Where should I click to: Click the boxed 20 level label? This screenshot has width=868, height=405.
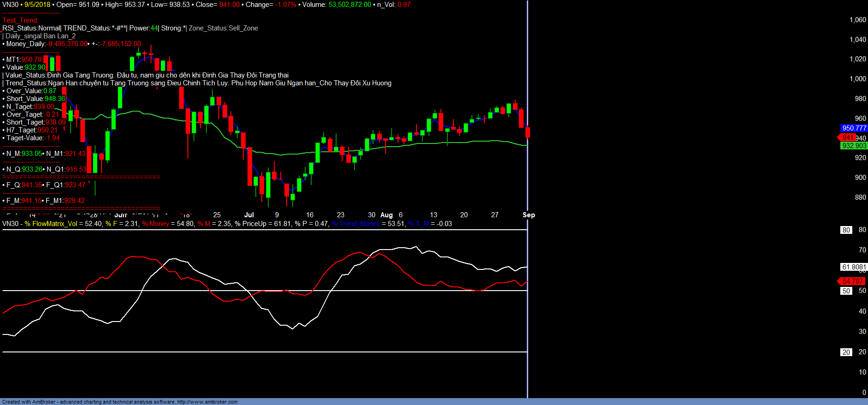pos(846,352)
